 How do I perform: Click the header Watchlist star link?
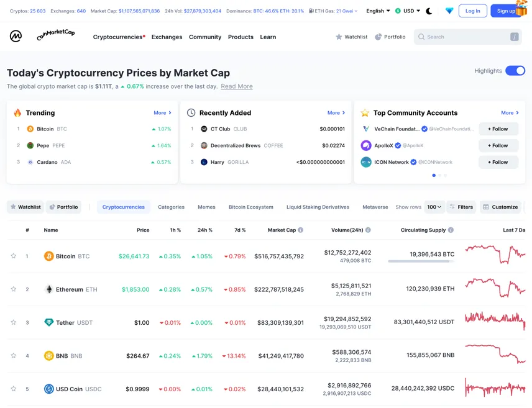(352, 37)
